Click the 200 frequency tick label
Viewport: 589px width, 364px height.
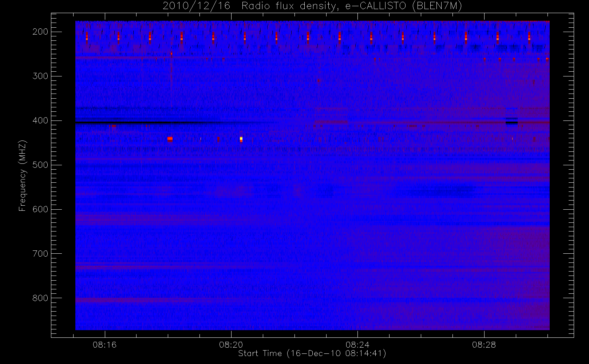(x=40, y=32)
